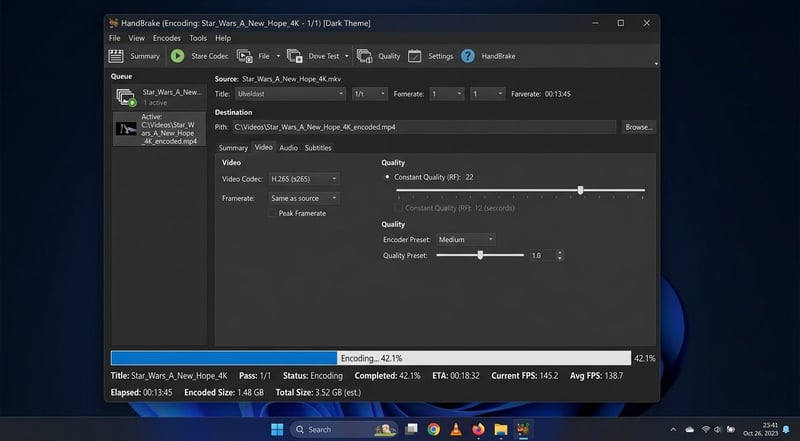Click the Quality toolbar label
Screen dimensions: 800x441
pyautogui.click(x=389, y=56)
